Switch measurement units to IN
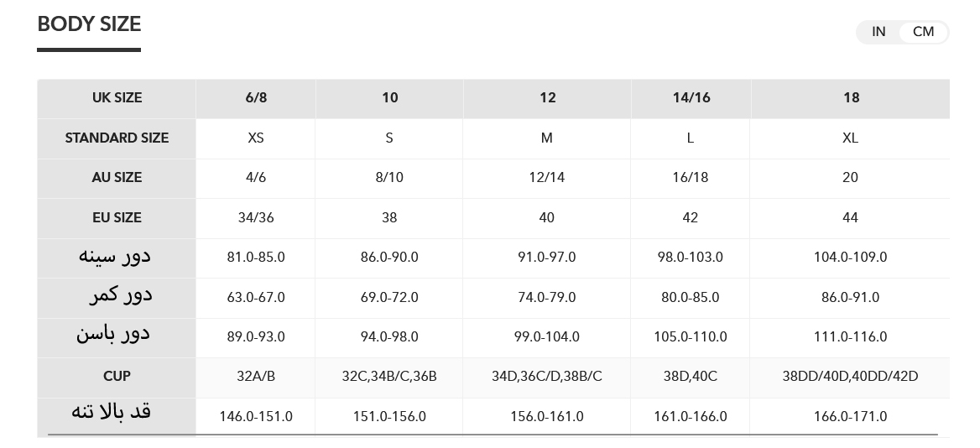 click(x=878, y=32)
